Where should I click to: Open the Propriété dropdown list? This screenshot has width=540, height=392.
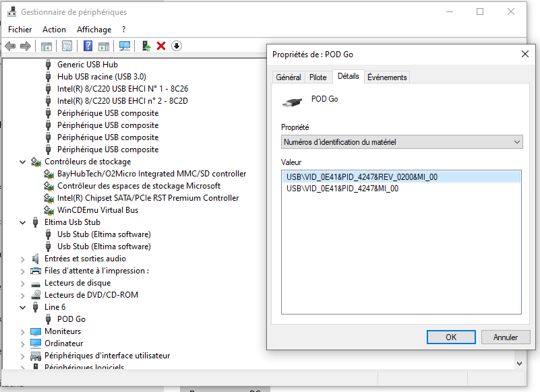click(x=402, y=142)
